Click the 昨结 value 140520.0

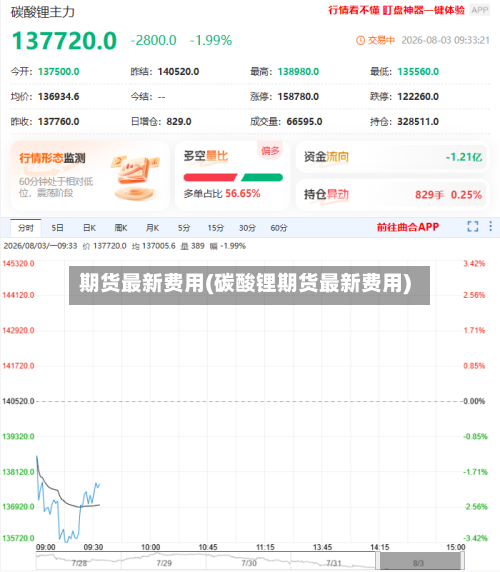178,72
